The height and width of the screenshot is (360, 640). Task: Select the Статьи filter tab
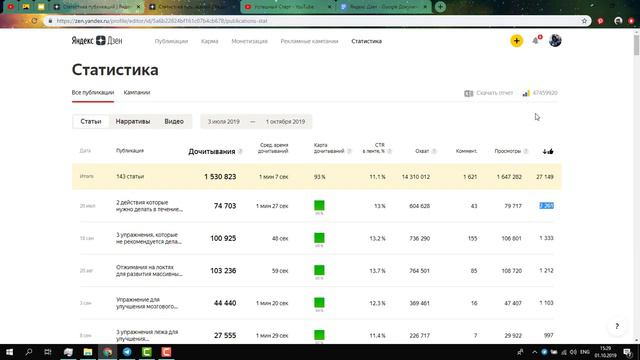(91, 122)
